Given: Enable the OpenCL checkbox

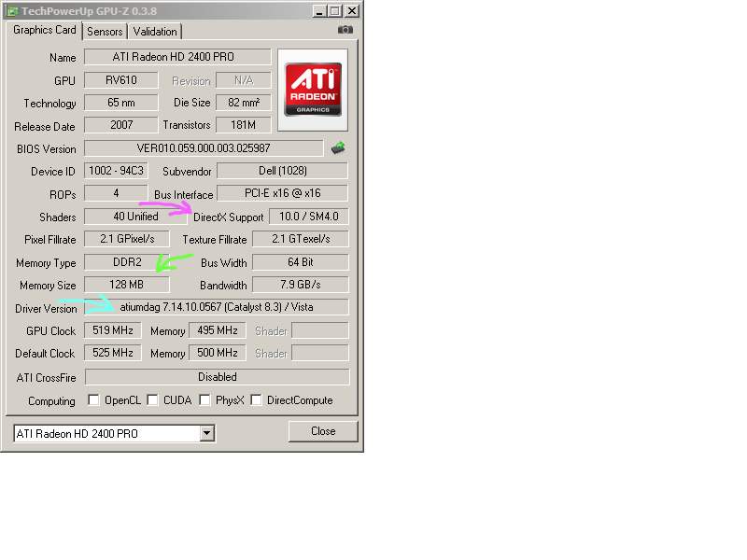Looking at the screenshot, I should click(x=93, y=400).
